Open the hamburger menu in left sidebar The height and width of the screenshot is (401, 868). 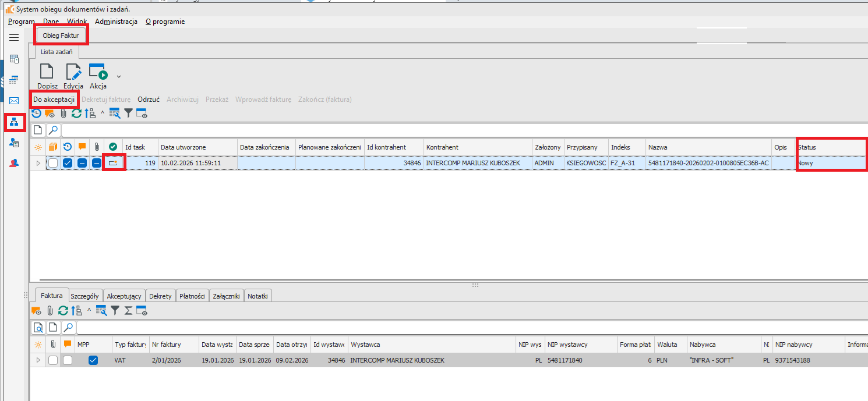[14, 37]
